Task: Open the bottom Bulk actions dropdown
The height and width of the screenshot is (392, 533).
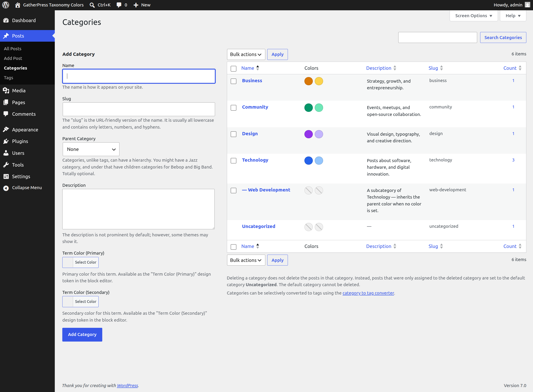Action: (x=246, y=260)
